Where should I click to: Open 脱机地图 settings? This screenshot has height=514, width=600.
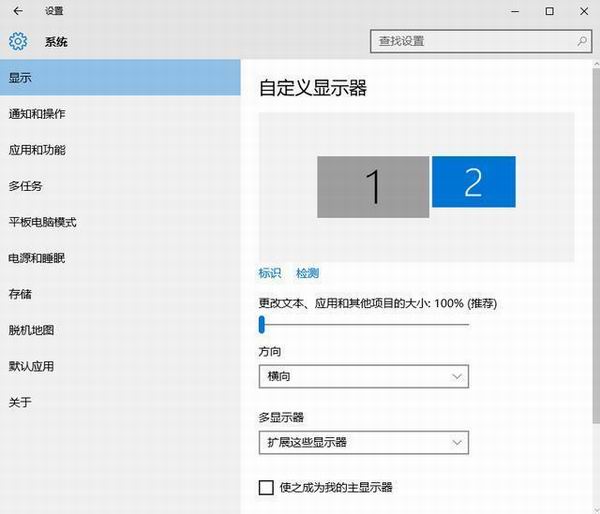point(120,330)
